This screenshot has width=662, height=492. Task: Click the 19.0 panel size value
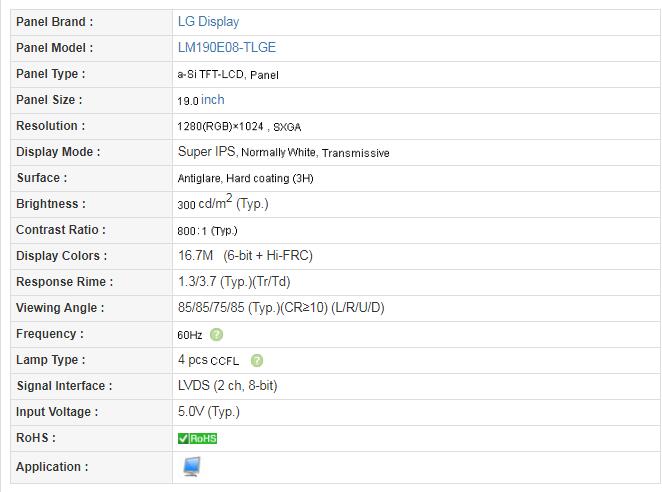[188, 101]
